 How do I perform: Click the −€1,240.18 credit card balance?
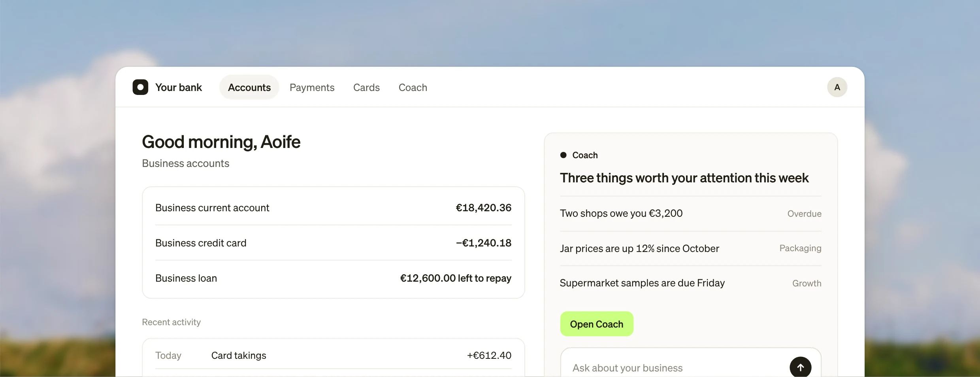tap(484, 243)
